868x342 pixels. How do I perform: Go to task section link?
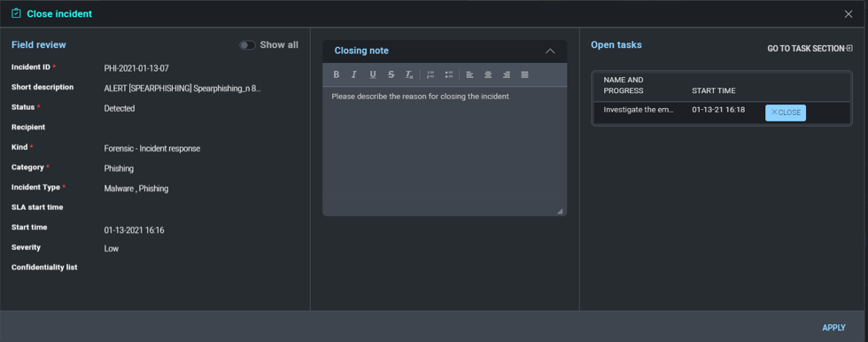(x=810, y=49)
